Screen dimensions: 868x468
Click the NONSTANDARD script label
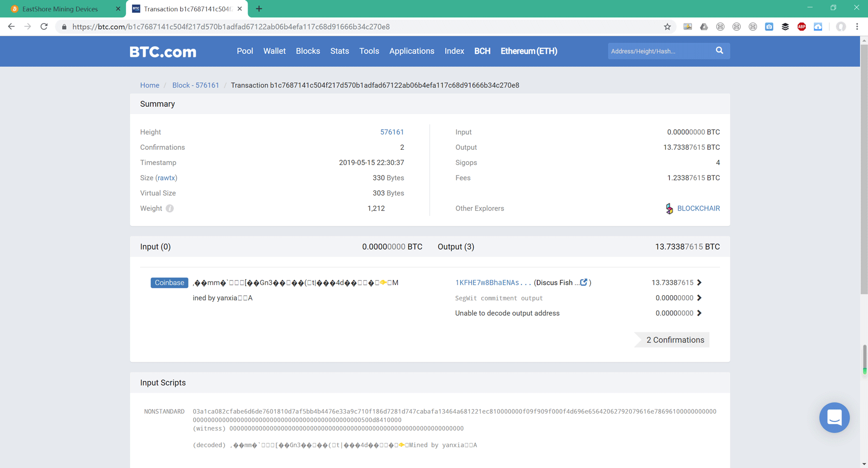click(164, 412)
